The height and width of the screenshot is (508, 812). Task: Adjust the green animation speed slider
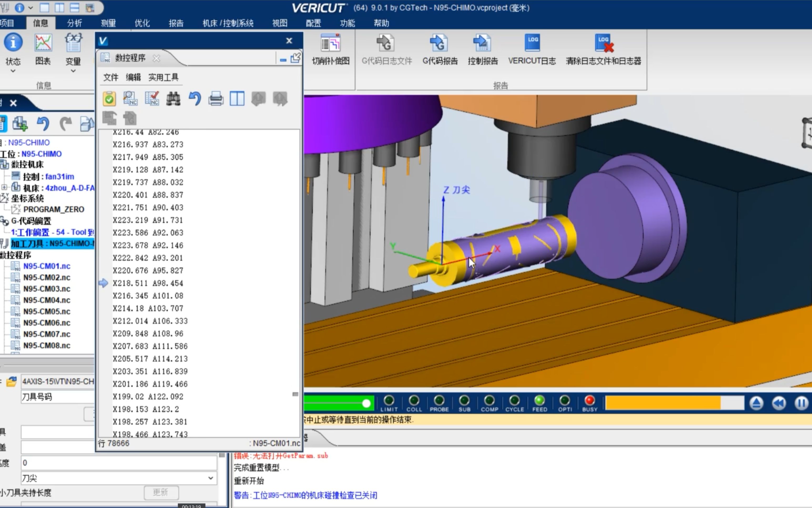366,403
